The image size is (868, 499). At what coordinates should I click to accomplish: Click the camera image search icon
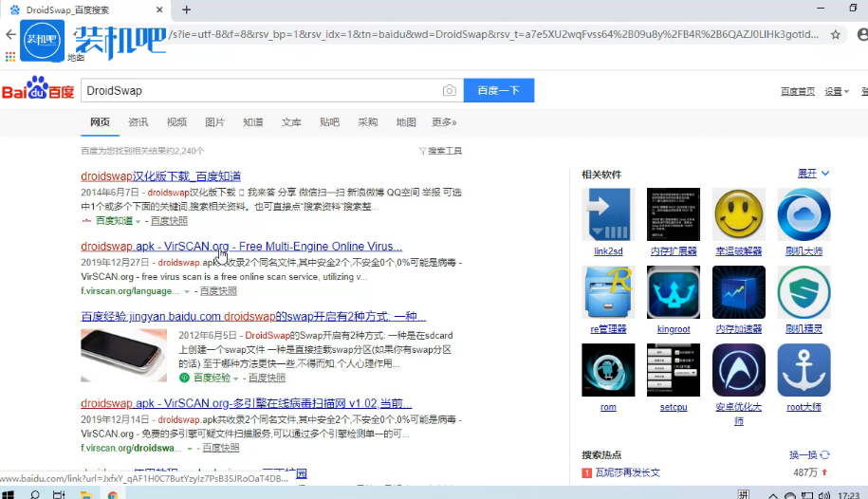449,91
